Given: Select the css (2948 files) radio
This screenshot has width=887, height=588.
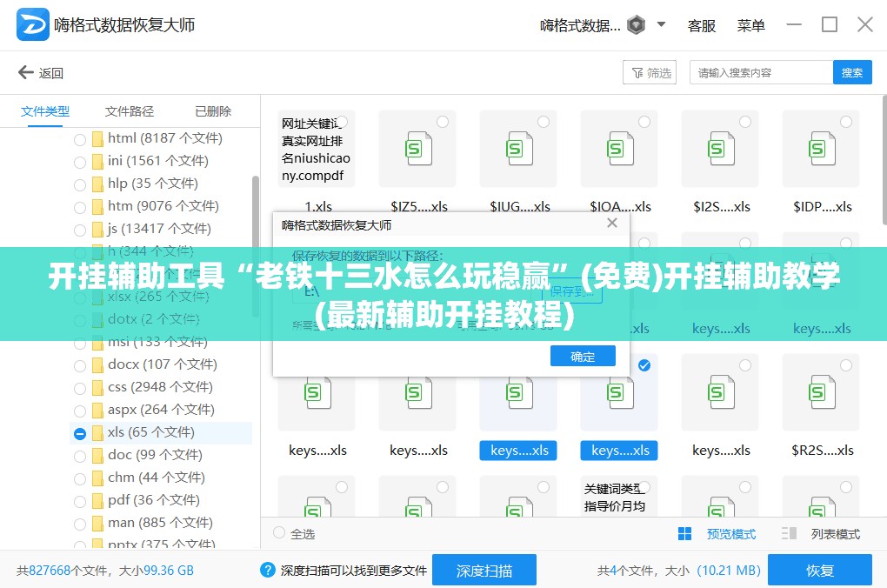Looking at the screenshot, I should point(80,388).
